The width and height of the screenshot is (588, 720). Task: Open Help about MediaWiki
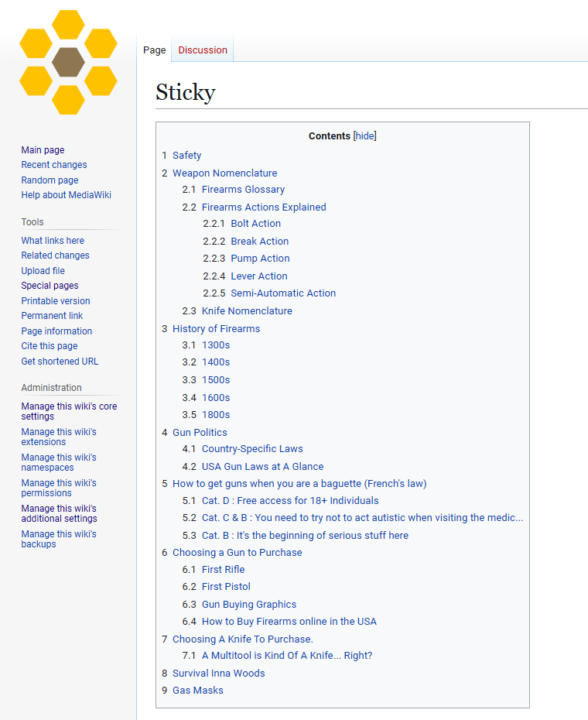pyautogui.click(x=66, y=195)
